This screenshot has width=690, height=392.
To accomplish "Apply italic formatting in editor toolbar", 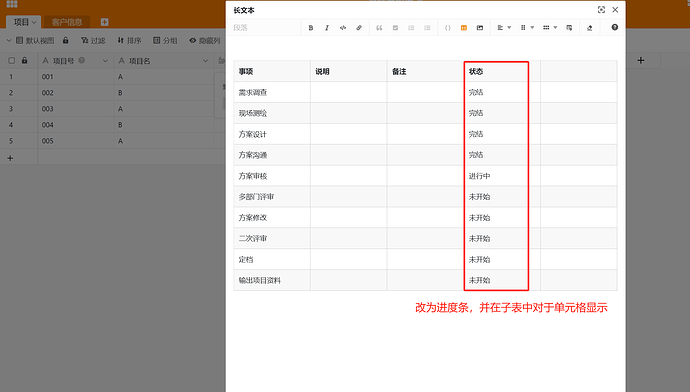I will coord(327,28).
